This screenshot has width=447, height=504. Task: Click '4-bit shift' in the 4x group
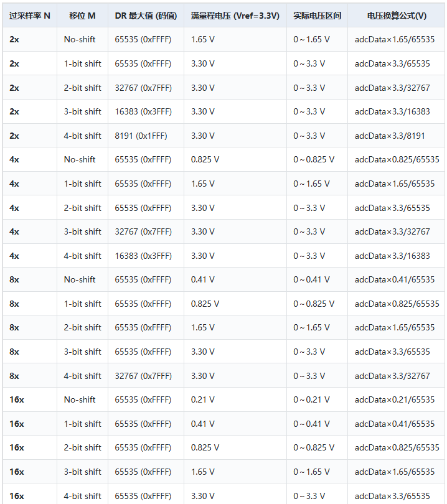point(83,256)
